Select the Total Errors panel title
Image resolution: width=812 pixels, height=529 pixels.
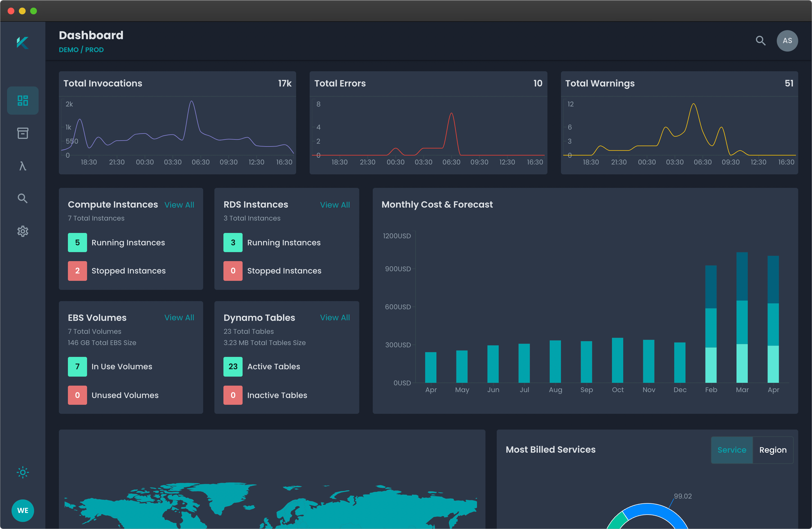tap(340, 83)
